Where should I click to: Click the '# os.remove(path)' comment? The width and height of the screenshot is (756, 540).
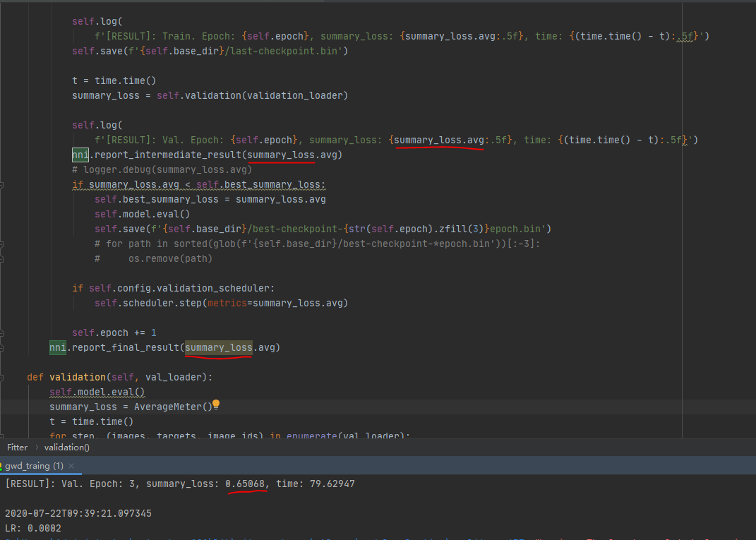pyautogui.click(x=153, y=259)
